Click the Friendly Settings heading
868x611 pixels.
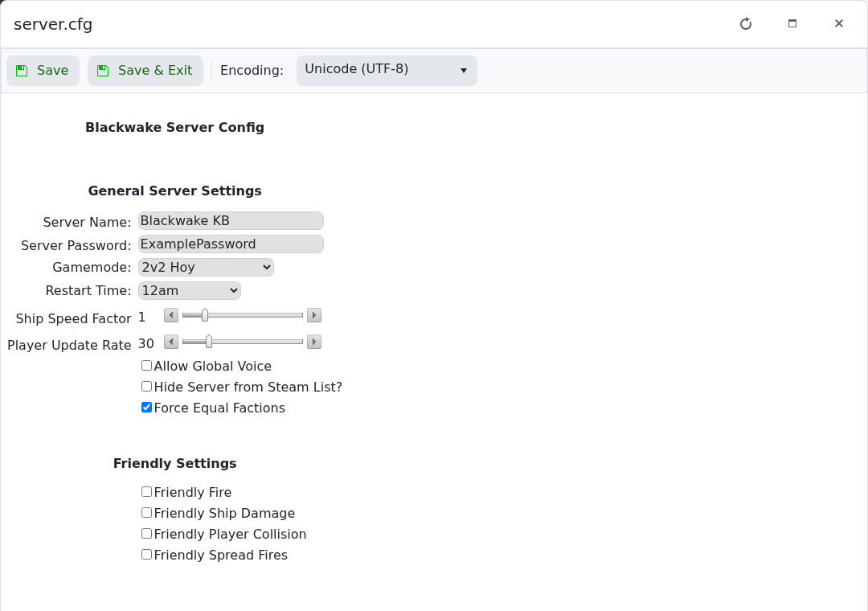click(175, 463)
